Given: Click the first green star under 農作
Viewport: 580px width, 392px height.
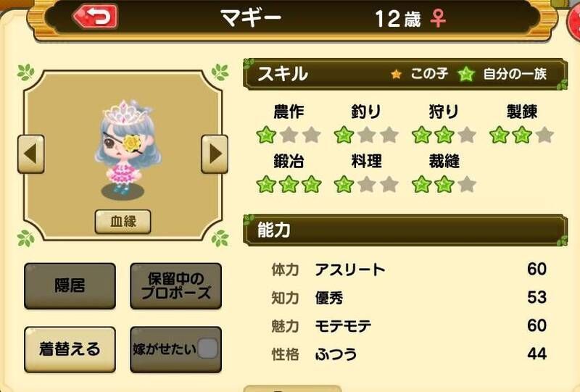Looking at the screenshot, I should point(266,135).
